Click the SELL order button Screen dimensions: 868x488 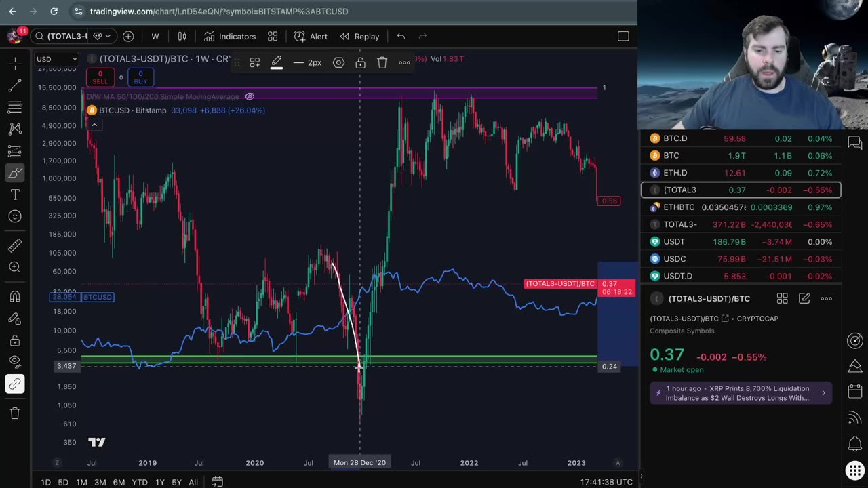coord(100,78)
